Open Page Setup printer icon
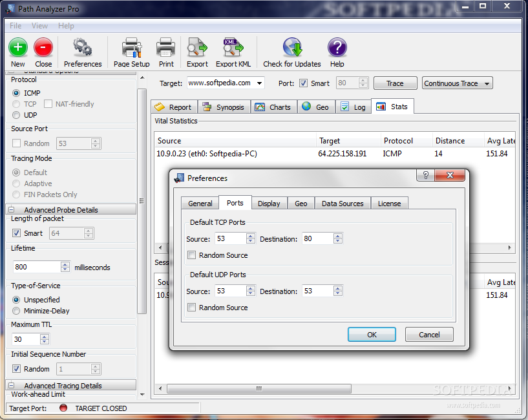Viewport: 528px width, 420px height. (131, 47)
